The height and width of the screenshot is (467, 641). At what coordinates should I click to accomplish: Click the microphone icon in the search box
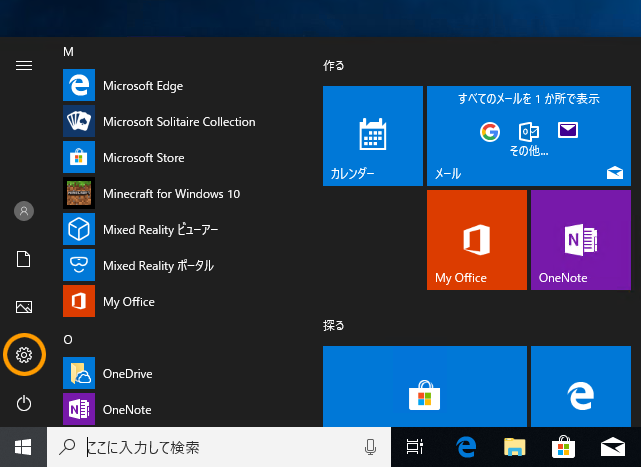(x=370, y=447)
